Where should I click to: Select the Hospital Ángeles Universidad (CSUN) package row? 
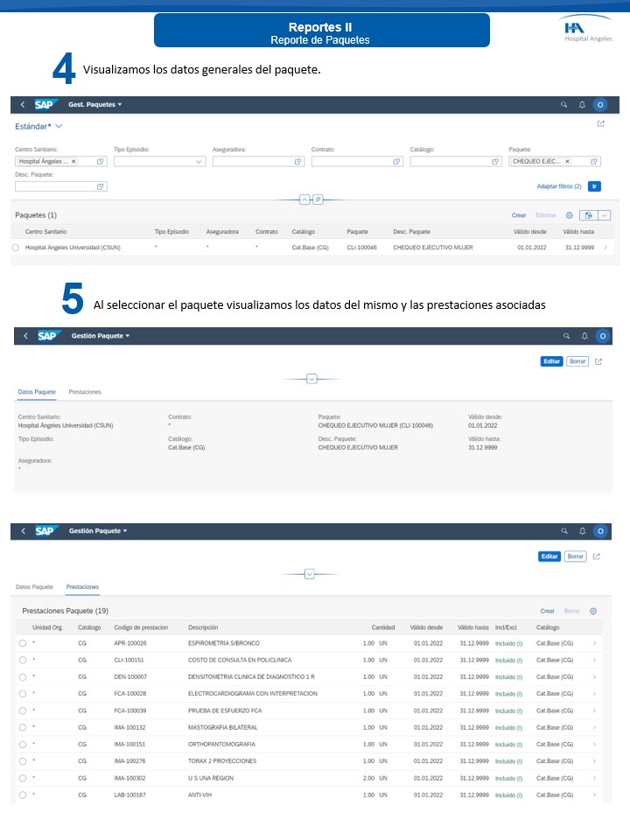coord(16,248)
